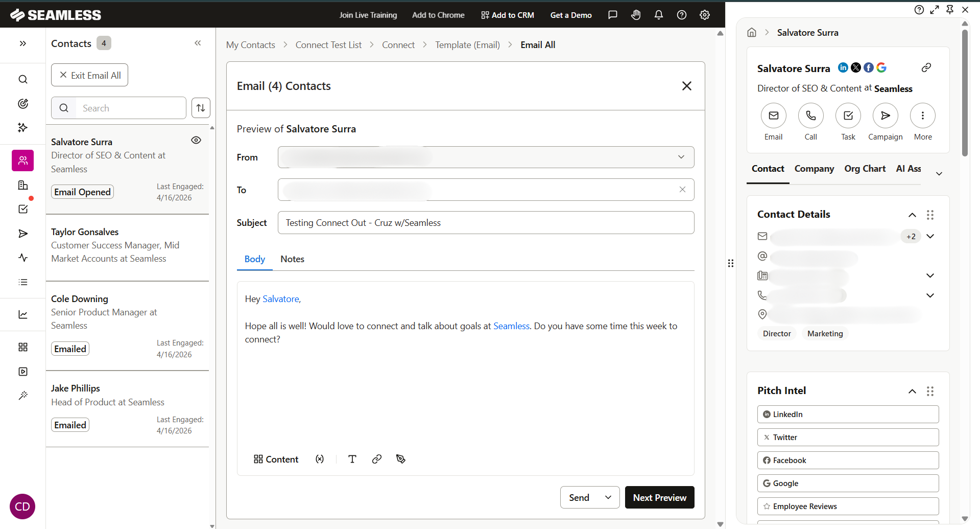The image size is (980, 529).
Task: Click the AI pen writer icon in editor
Action: pyautogui.click(x=401, y=459)
